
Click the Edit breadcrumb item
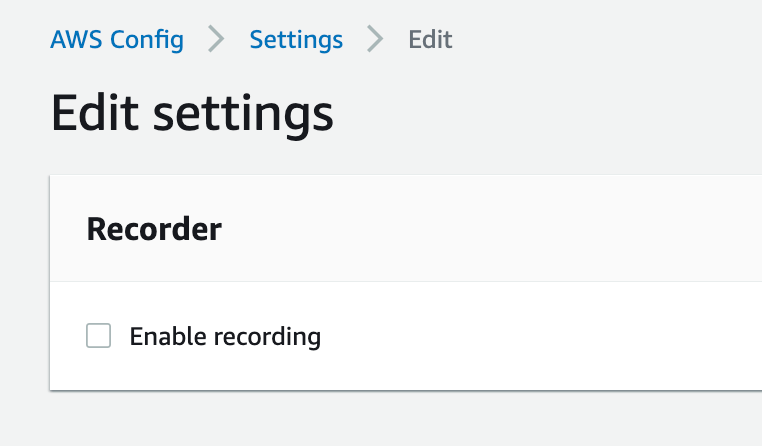[430, 39]
